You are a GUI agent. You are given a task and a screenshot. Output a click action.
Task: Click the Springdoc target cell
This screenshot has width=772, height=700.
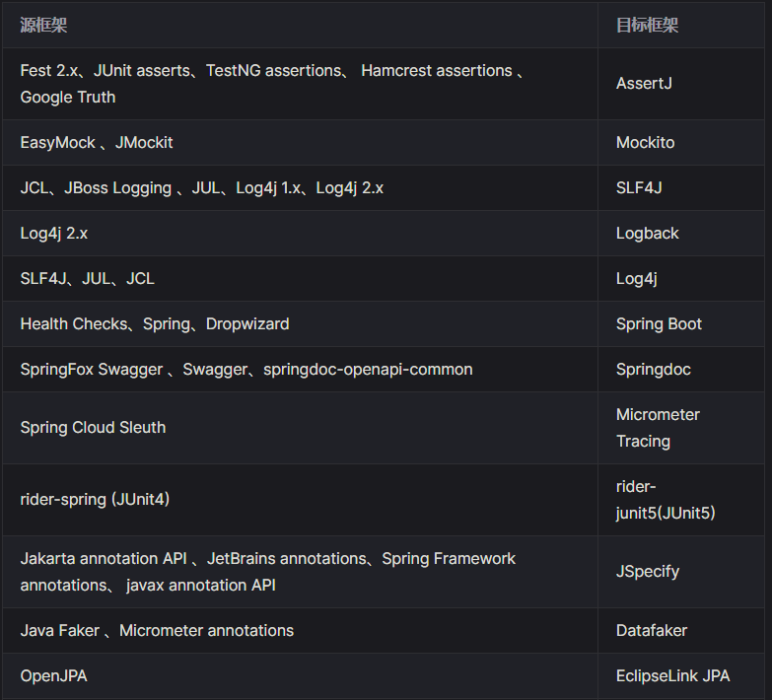coord(681,369)
